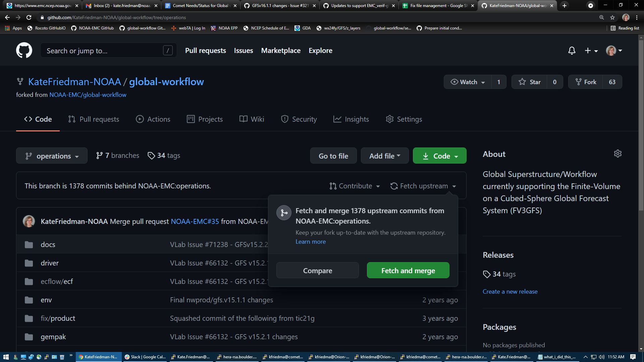Open Marketplace in the top navigation
This screenshot has width=644, height=362.
tap(281, 51)
